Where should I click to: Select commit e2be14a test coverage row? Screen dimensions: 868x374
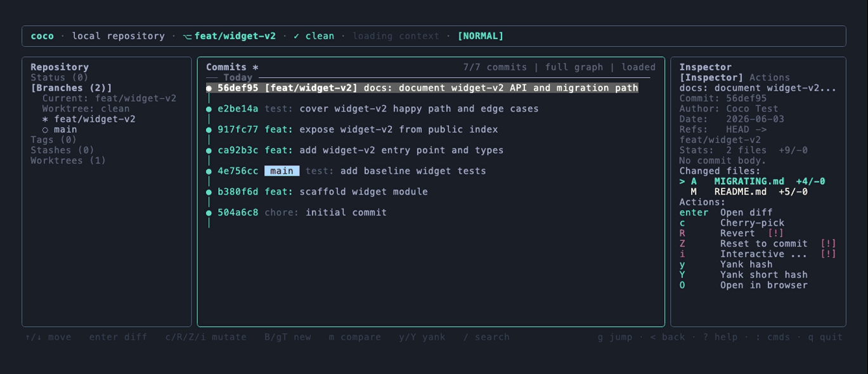coord(372,109)
